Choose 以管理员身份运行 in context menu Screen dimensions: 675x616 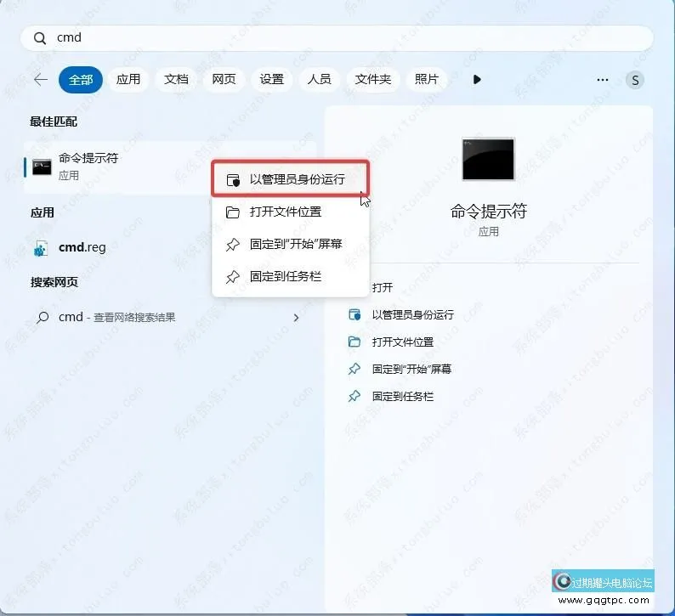[291, 179]
